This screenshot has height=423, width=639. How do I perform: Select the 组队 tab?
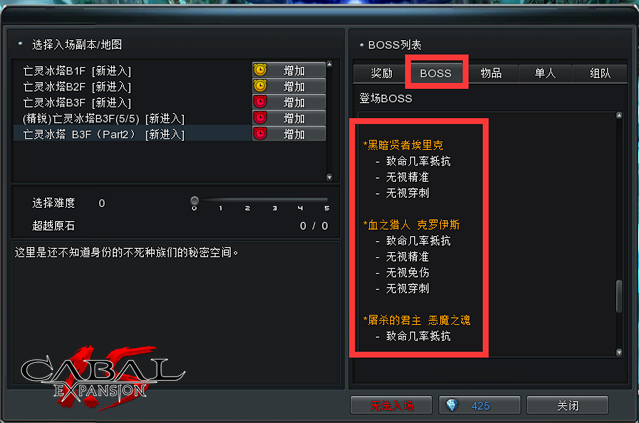point(600,73)
